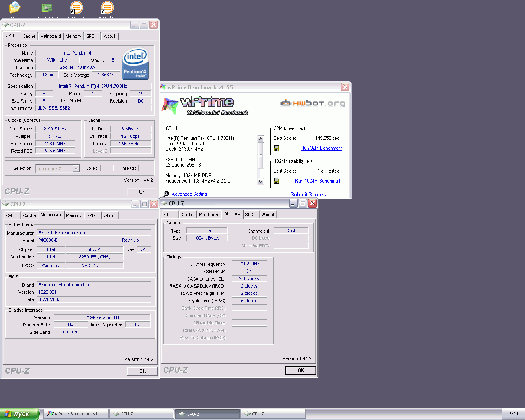Screen dimensions: 525x420
Task: Click the DRAM Frequency value 171.8 MHz
Action: [x=249, y=264]
